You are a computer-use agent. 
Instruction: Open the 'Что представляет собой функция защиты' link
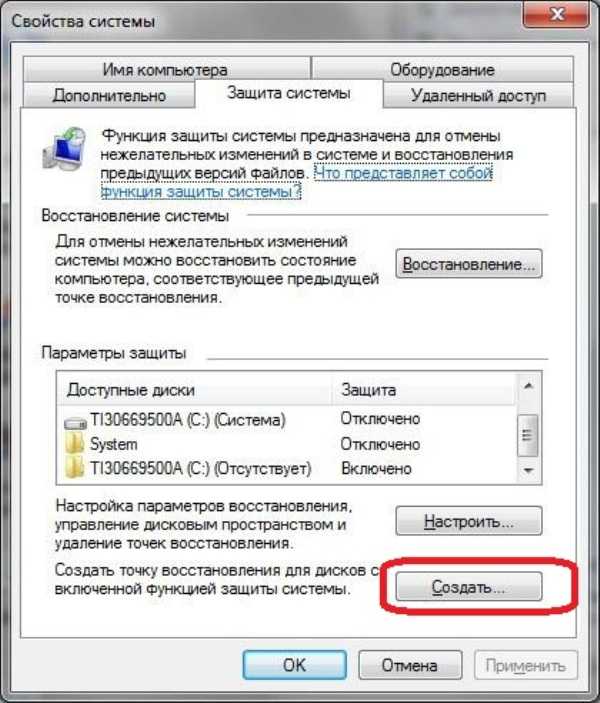pyautogui.click(x=296, y=182)
